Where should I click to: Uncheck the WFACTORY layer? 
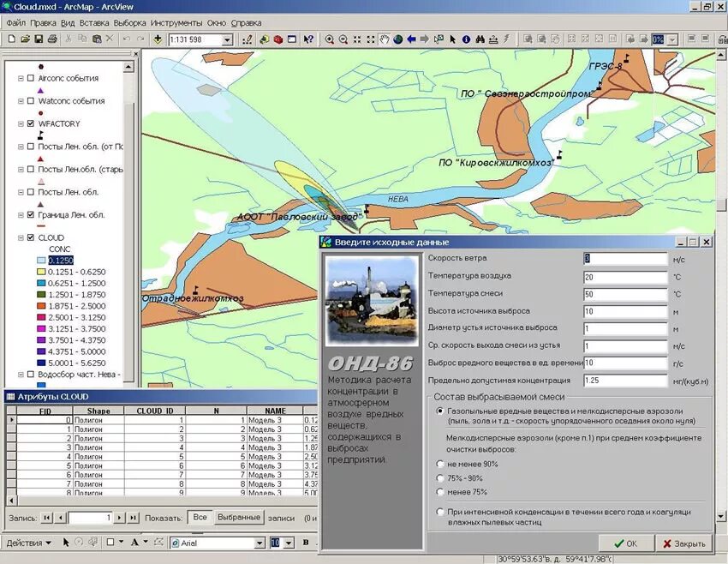(x=31, y=123)
